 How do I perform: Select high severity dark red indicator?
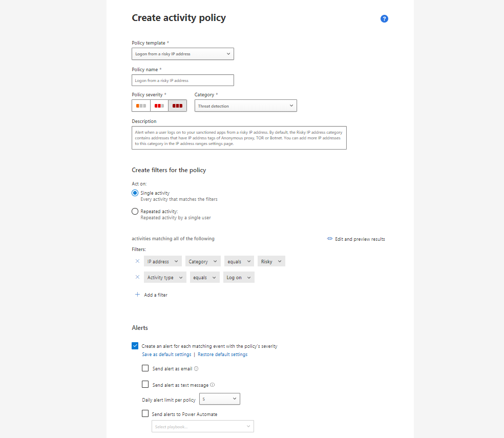click(x=177, y=106)
